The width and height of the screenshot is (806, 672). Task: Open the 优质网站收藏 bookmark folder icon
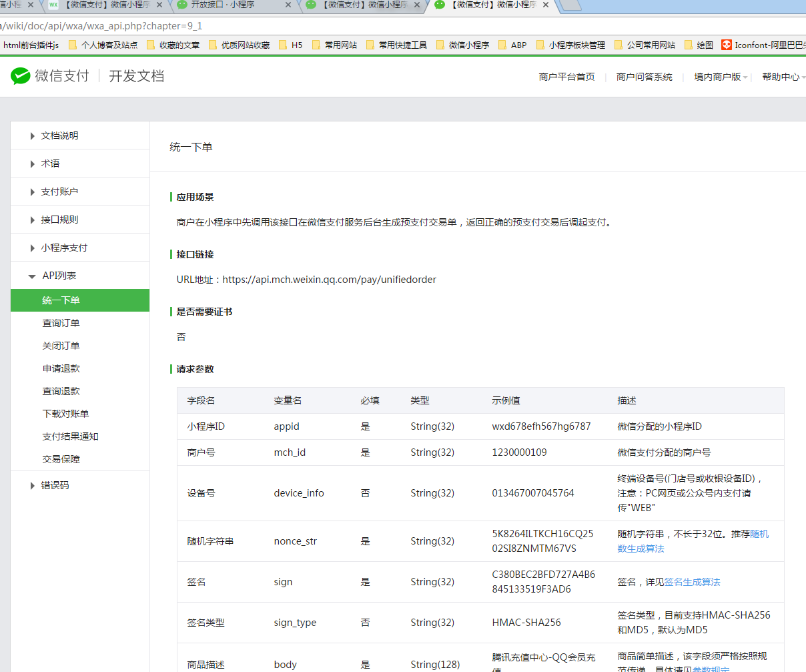tap(213, 45)
